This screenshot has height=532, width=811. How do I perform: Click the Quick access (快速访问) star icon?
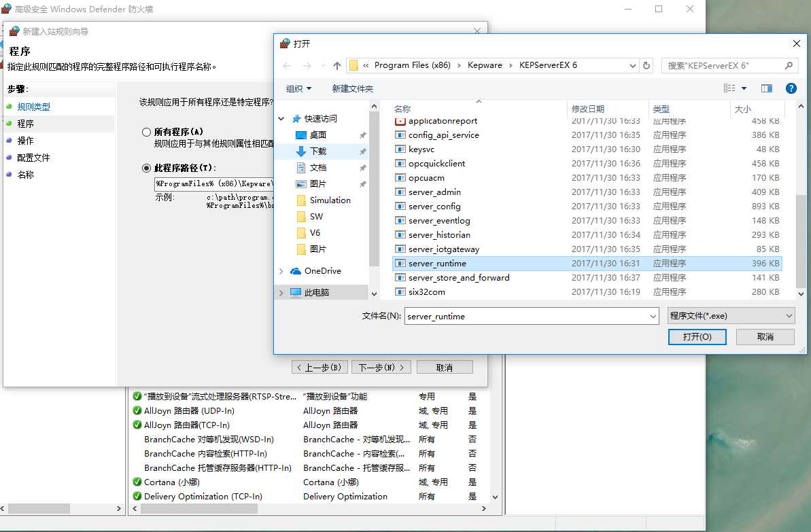pos(296,119)
